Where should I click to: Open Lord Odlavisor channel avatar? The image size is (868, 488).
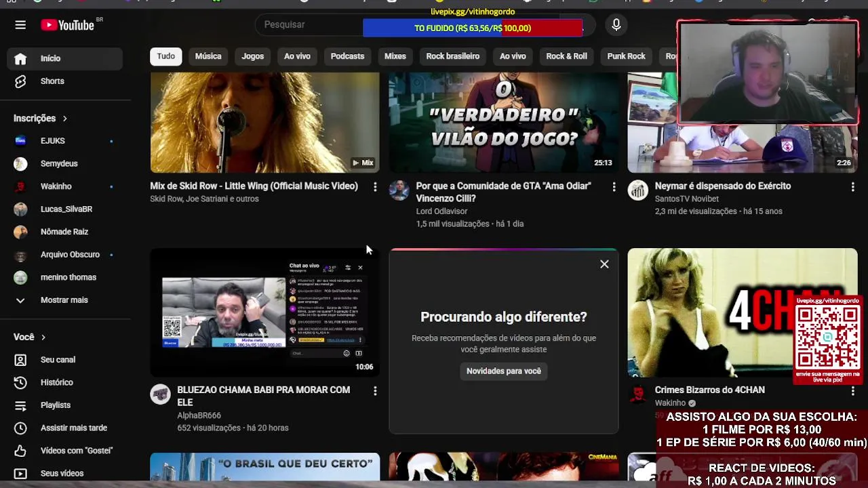pos(399,190)
